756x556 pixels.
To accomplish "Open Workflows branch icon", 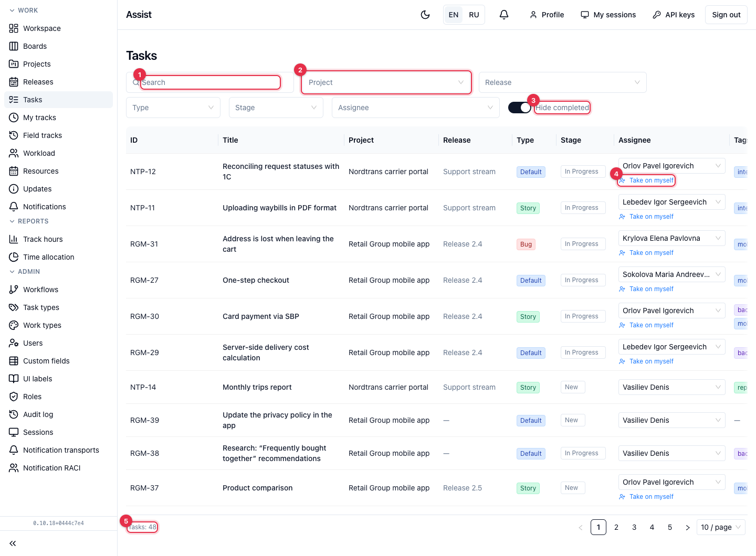I will click(14, 290).
